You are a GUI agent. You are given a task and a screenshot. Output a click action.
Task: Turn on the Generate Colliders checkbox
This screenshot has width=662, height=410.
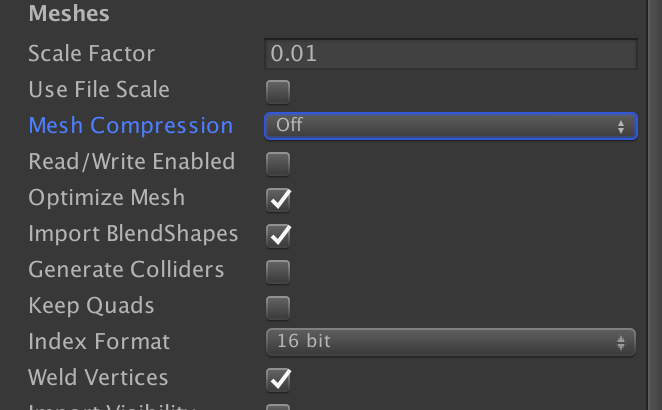tap(278, 271)
